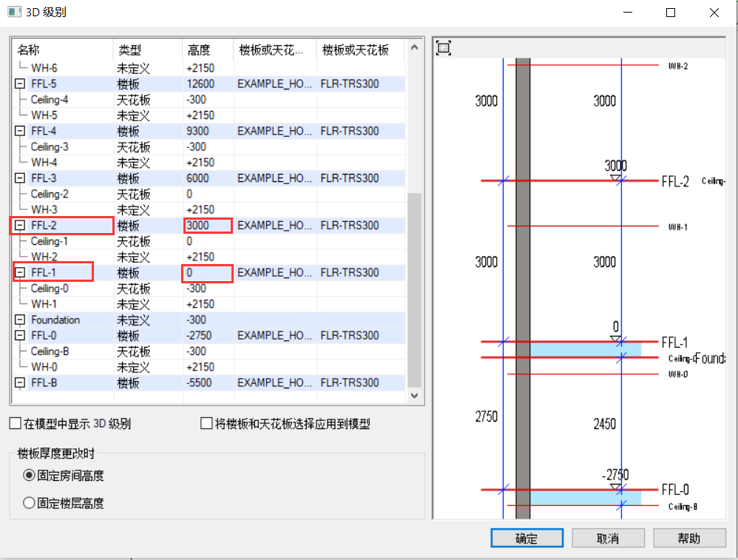Collapse the FFL-2 tree node

20,225
